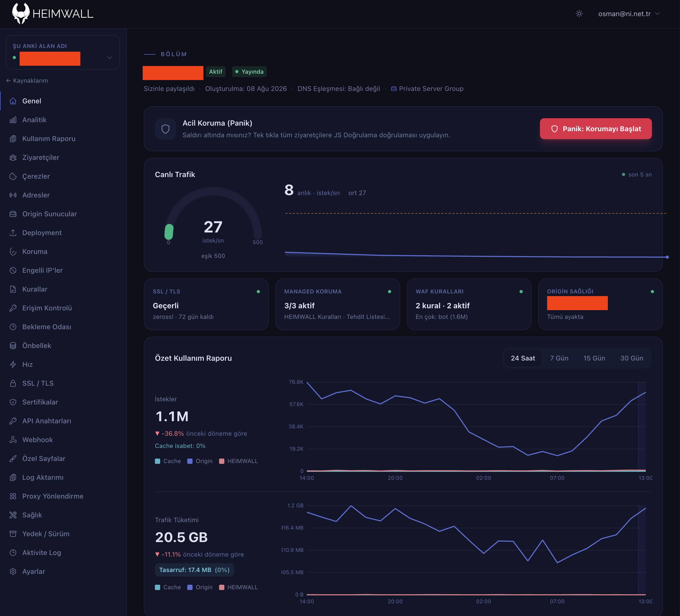Screen dimensions: 680x616
Task: Open the Ziyaretçiler people icon
Action: coord(13,157)
